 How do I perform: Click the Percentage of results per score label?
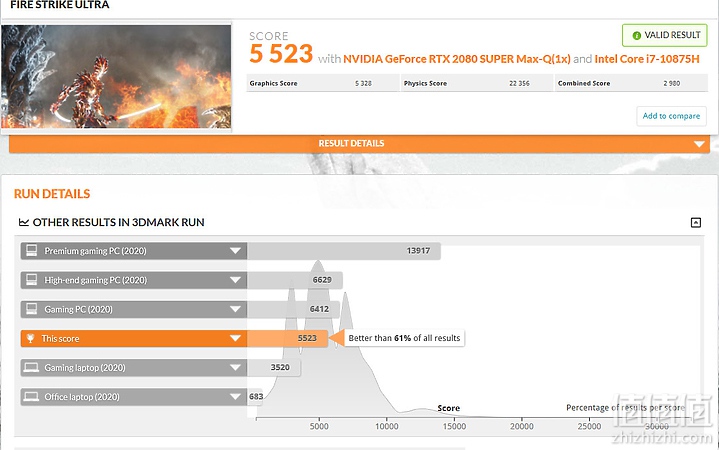pos(625,408)
